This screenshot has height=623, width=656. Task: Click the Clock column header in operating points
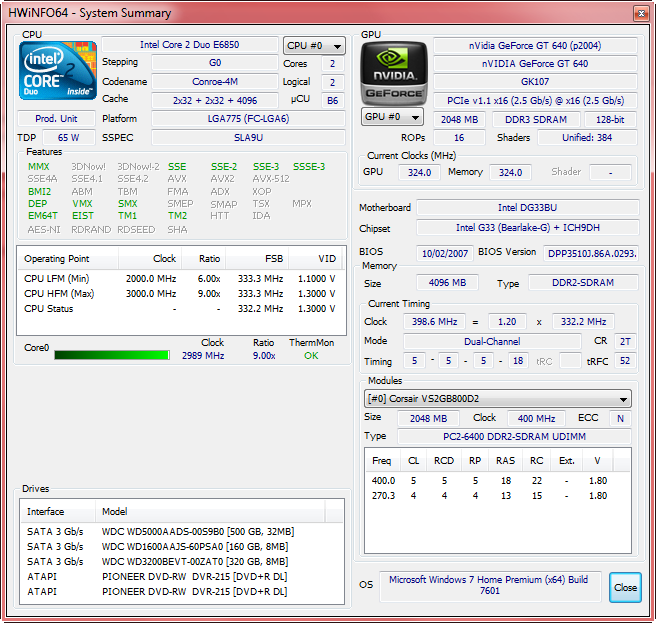click(x=150, y=259)
